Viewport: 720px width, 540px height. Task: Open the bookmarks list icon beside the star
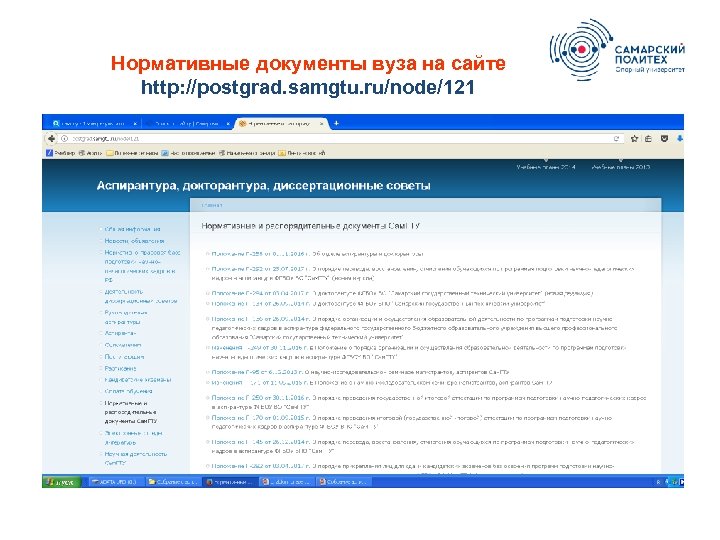pyautogui.click(x=648, y=138)
